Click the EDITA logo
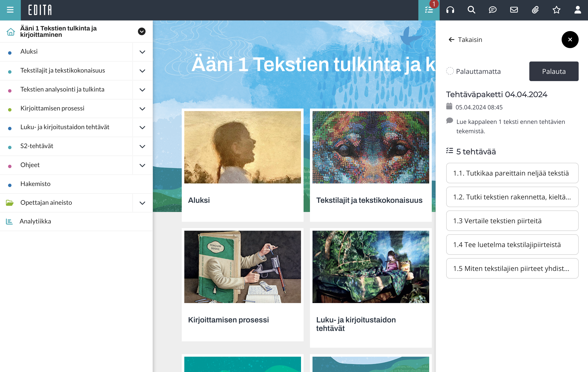Image resolution: width=588 pixels, height=372 pixels. click(40, 10)
